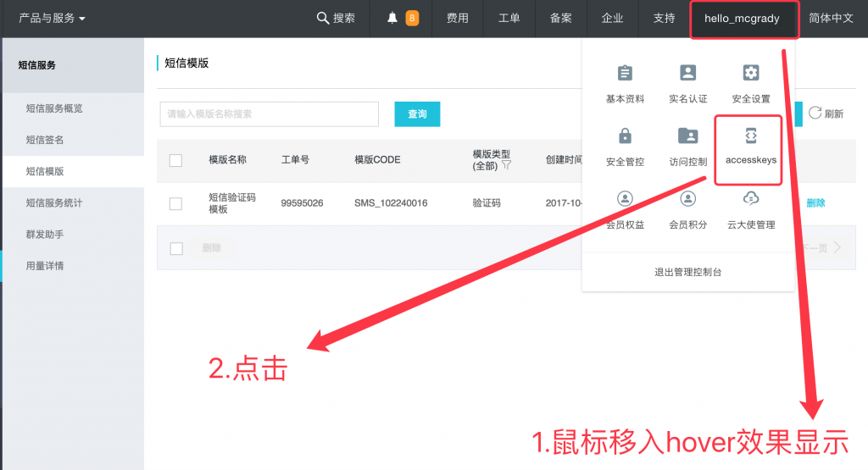Click the blue 查询 search button
868x470 pixels.
pos(417,113)
